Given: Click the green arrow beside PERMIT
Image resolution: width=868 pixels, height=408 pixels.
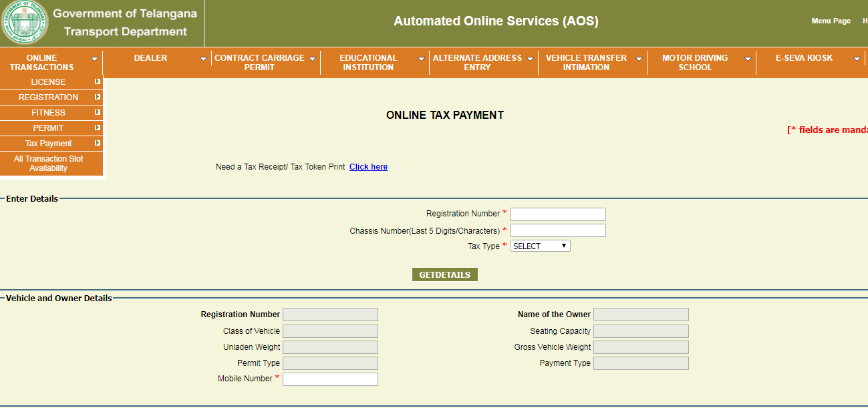Looking at the screenshot, I should [98, 128].
